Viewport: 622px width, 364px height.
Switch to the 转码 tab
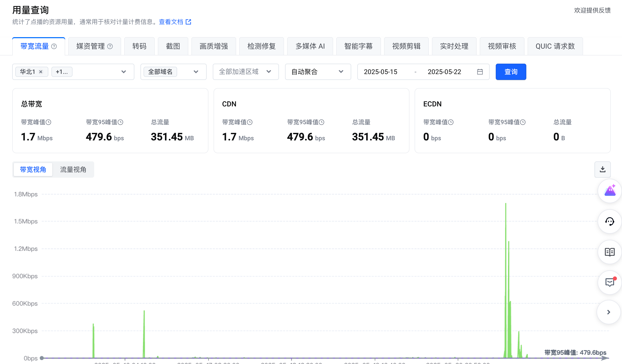139,46
